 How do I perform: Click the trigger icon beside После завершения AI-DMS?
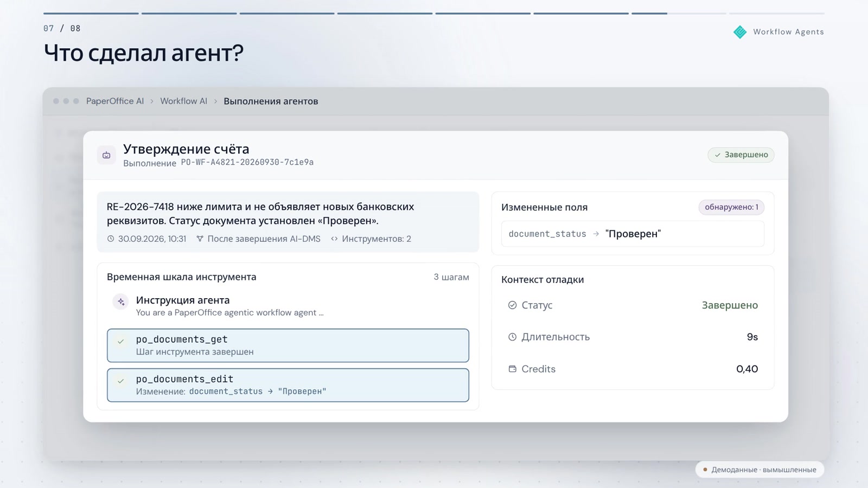coord(200,239)
